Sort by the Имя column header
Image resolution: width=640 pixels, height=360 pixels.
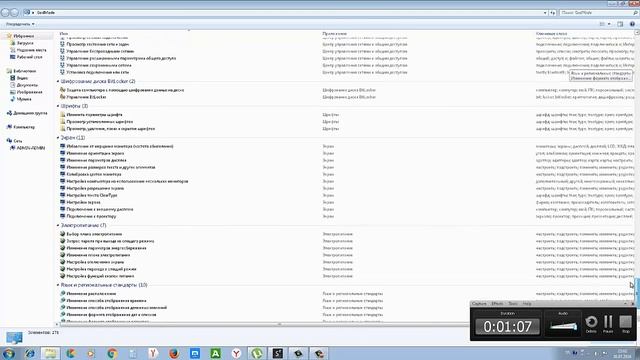(x=64, y=33)
